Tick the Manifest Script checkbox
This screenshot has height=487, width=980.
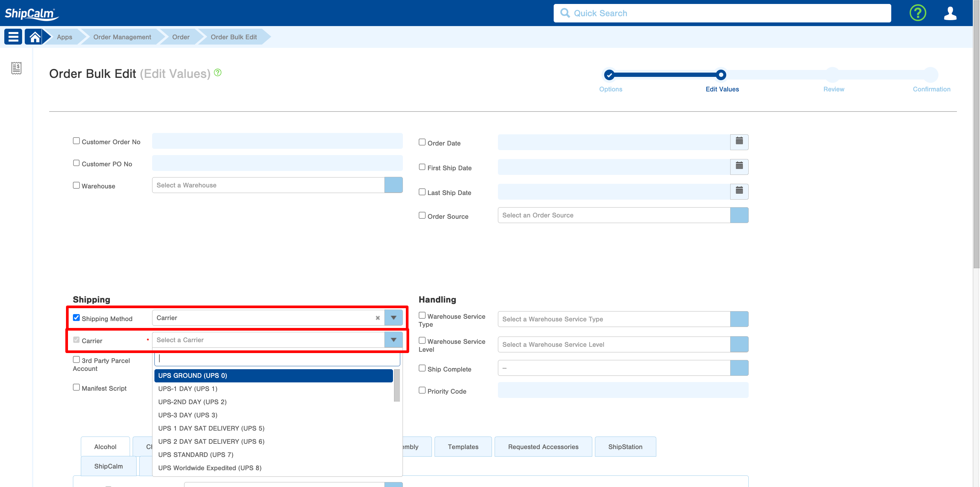click(76, 387)
